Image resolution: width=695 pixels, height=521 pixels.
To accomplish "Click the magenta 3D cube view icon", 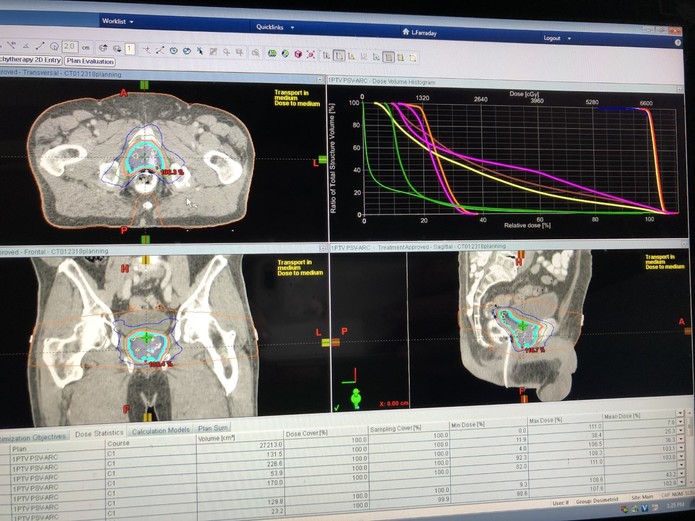I will pos(298,54).
